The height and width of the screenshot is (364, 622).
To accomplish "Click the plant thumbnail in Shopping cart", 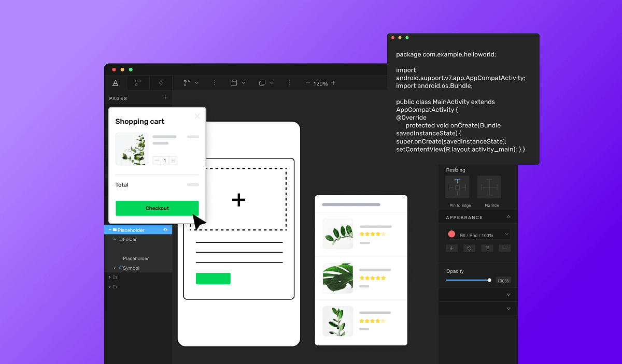I will (x=132, y=149).
